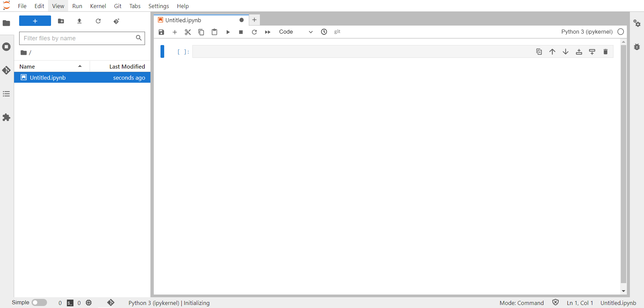
Task: Interrupt the kernel with stop icon
Action: tap(241, 32)
